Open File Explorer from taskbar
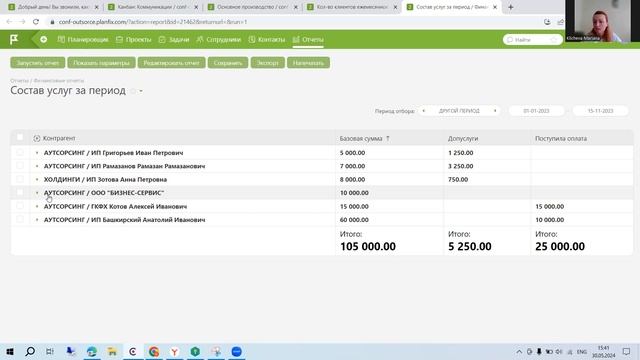This screenshot has height=360, width=640. tap(112, 351)
